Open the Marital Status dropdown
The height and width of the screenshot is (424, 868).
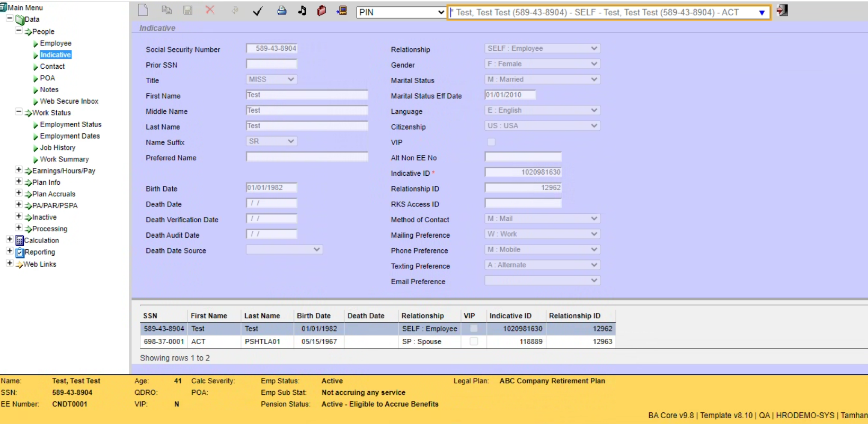(x=542, y=79)
